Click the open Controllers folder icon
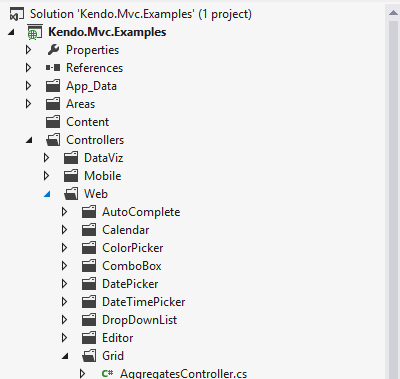The width and height of the screenshot is (400, 379). coord(53,140)
